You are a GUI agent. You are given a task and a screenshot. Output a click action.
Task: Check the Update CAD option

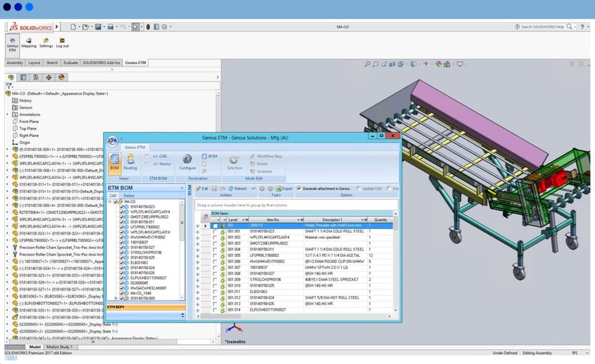click(360, 189)
